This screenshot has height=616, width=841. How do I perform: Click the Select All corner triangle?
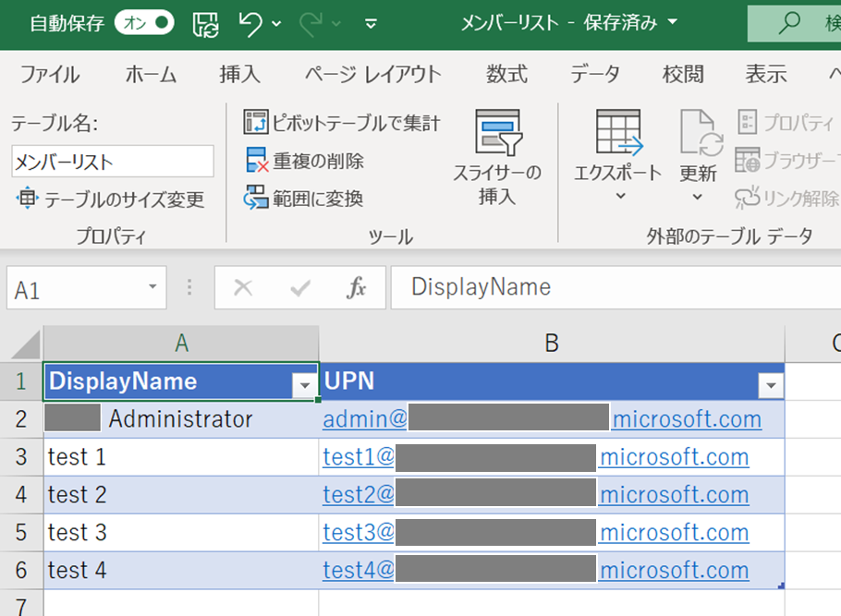coord(26,344)
